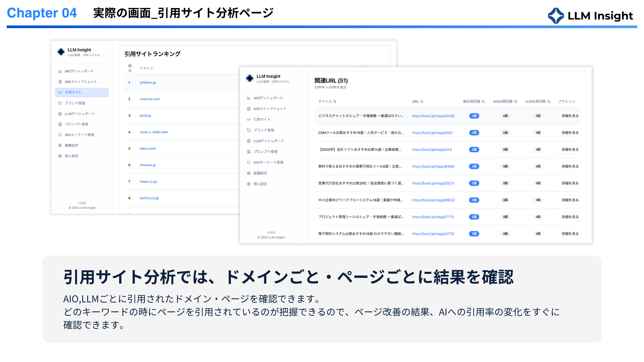Open mazrica.com domain in ranking
Image resolution: width=644 pixels, height=362 pixels.
[x=150, y=99]
